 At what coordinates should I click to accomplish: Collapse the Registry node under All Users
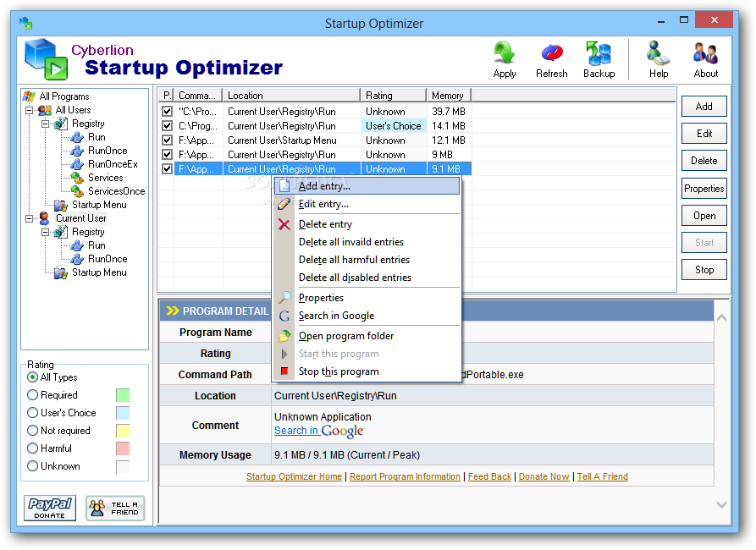46,124
